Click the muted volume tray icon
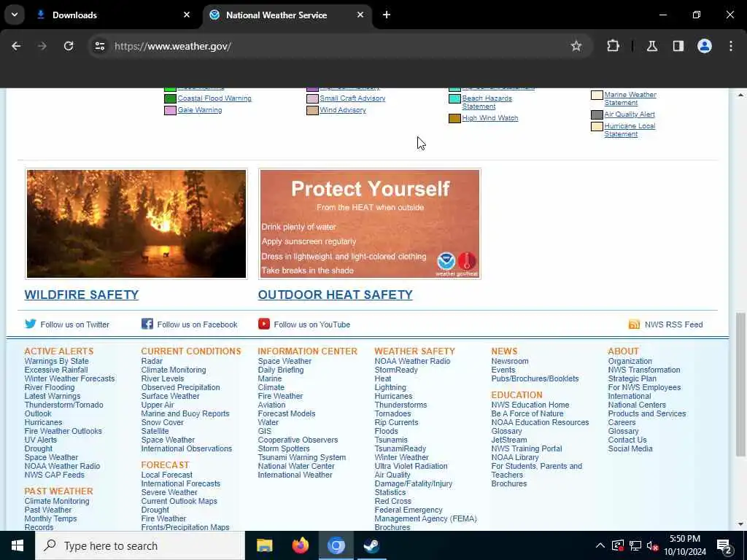Screen dimensions: 747x560 653,546
